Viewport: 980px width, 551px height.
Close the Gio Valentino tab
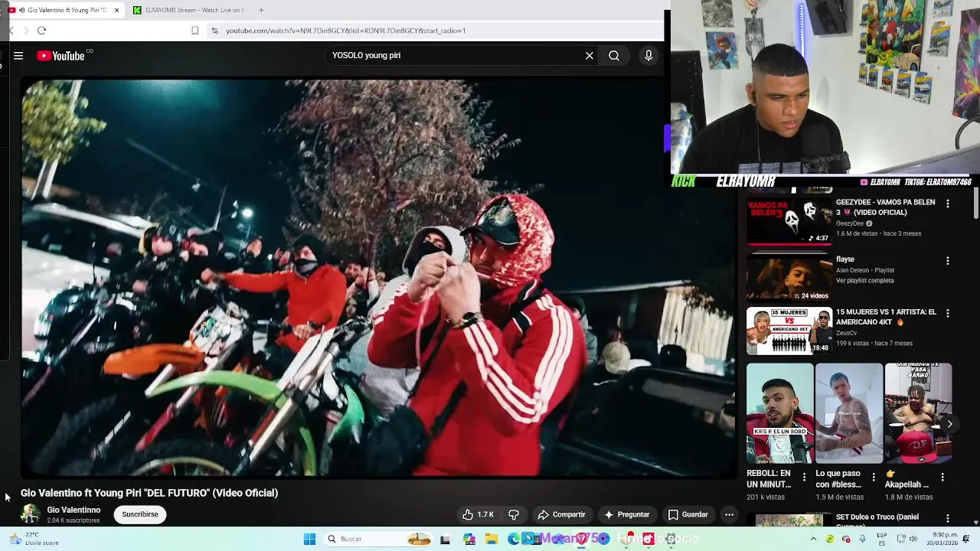coord(116,10)
